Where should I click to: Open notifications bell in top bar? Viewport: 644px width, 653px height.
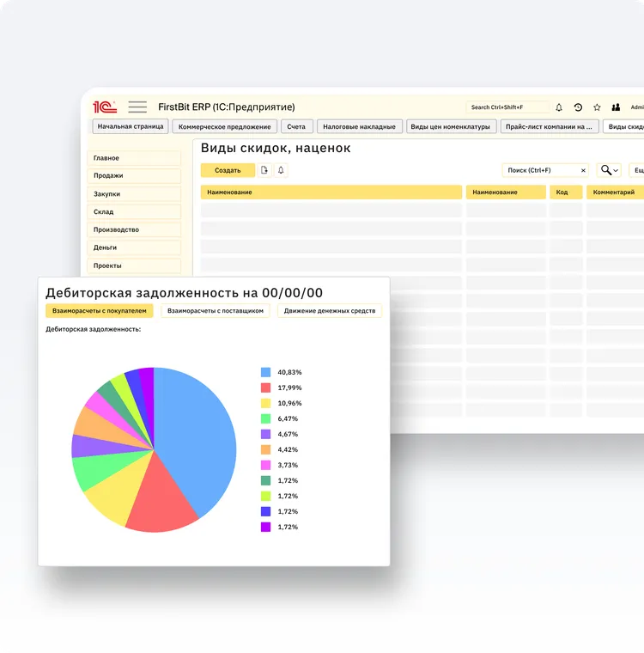tap(559, 107)
